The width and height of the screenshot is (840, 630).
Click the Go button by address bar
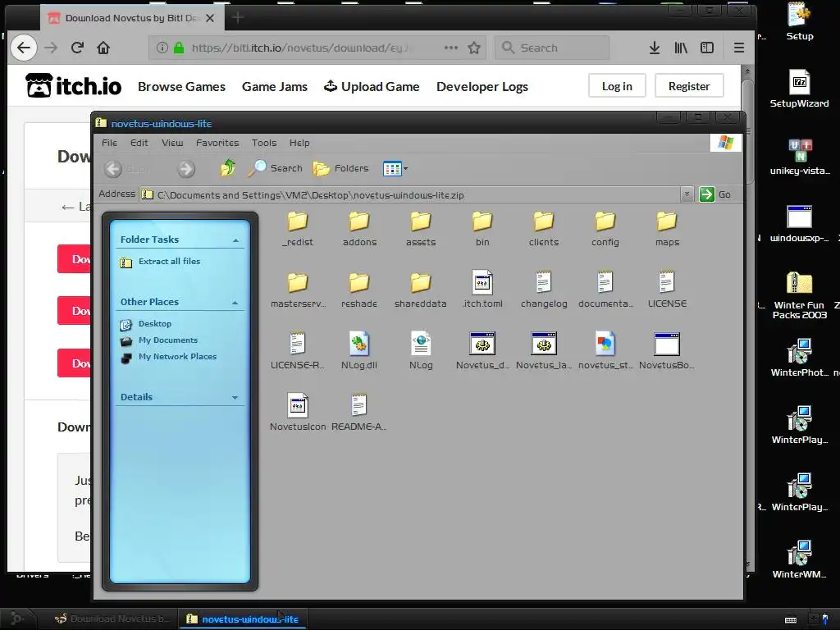point(715,194)
